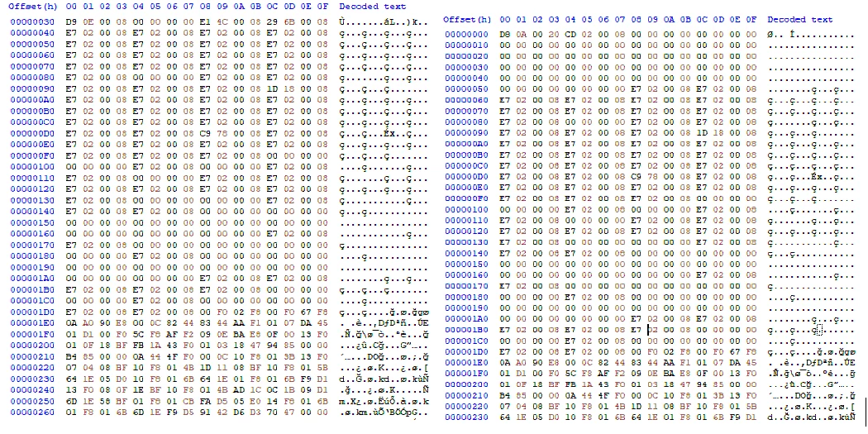Select offset 00000100 in the left panel
Viewport: 868px width, 434px height.
32,167
